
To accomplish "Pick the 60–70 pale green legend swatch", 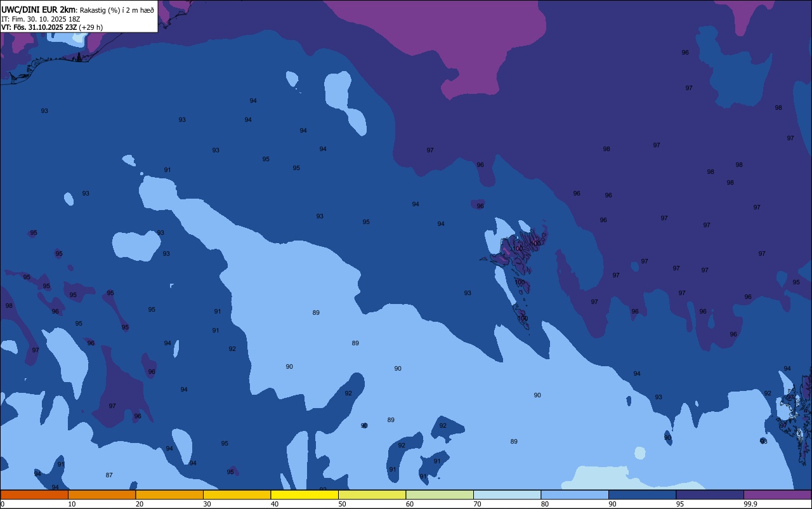I will [x=440, y=494].
